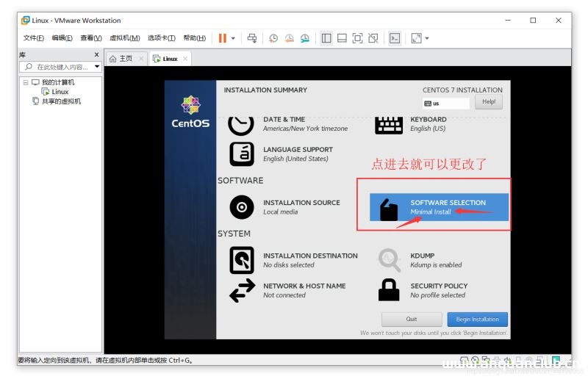Toggle the library sidebar view icon
This screenshot has height=379, width=588.
click(x=326, y=38)
